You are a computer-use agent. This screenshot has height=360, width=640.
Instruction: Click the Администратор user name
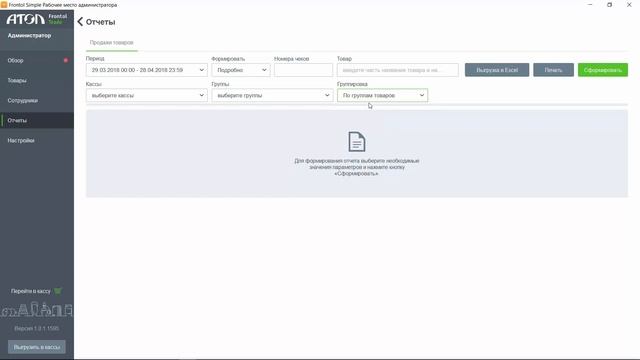(x=29, y=36)
